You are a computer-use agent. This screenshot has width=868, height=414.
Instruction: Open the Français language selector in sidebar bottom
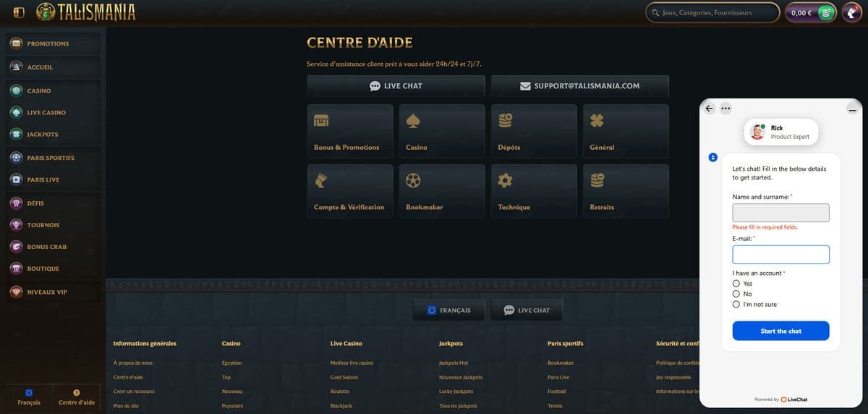[x=29, y=398]
